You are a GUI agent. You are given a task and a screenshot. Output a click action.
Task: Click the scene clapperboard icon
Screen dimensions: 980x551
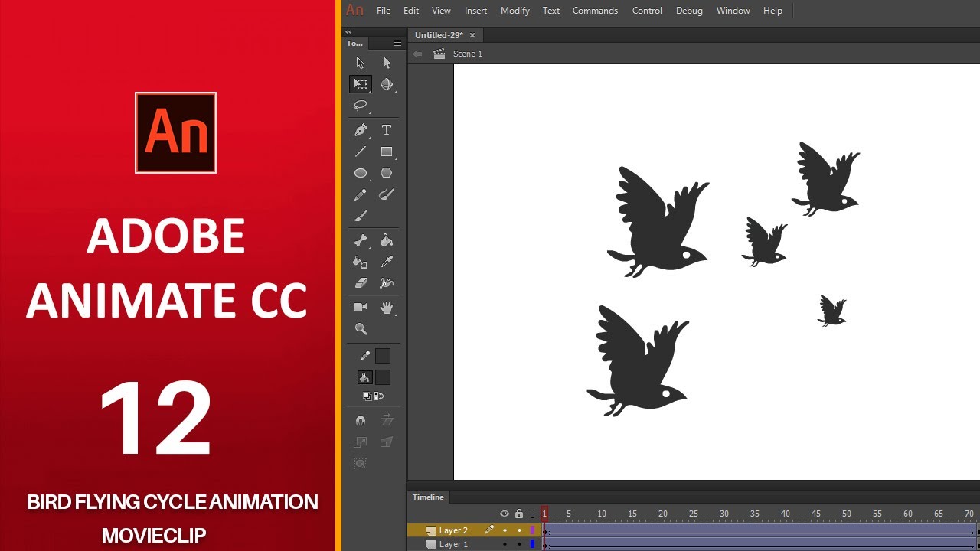pyautogui.click(x=439, y=54)
